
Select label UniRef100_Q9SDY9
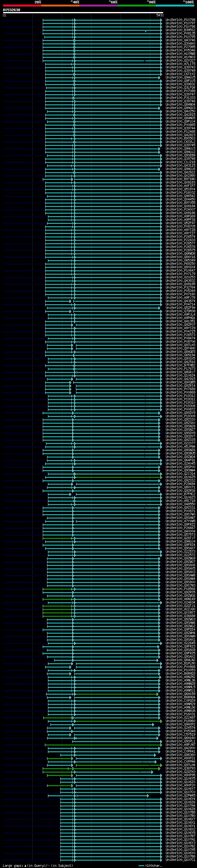point(180,413)
